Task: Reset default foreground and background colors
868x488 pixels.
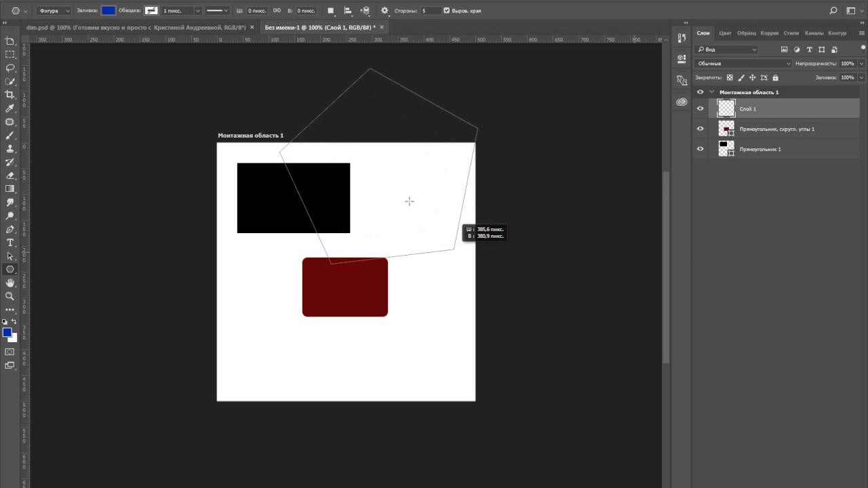Action: coord(5,322)
